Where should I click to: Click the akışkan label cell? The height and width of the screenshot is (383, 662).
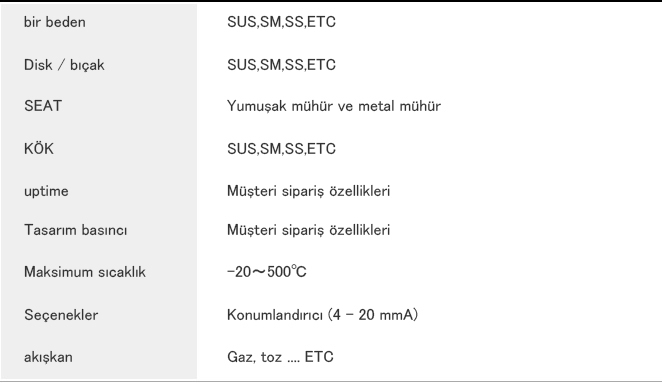[x=48, y=357]
